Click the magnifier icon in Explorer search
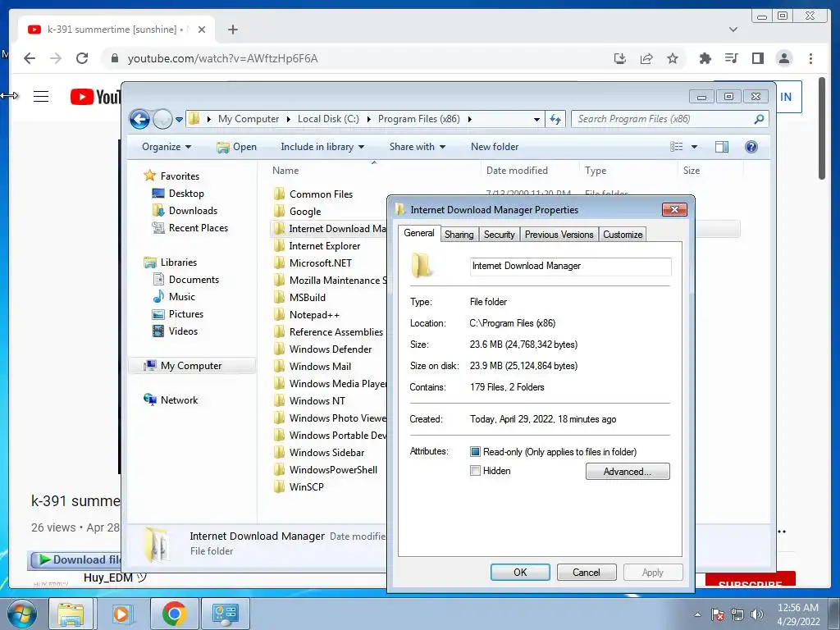 click(x=759, y=119)
